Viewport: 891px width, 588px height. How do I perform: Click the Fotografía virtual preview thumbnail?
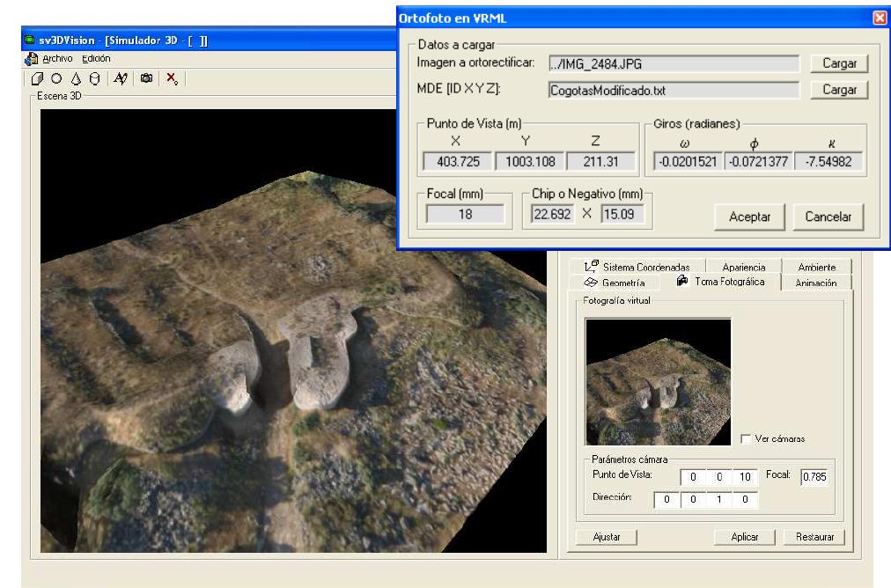tap(658, 382)
